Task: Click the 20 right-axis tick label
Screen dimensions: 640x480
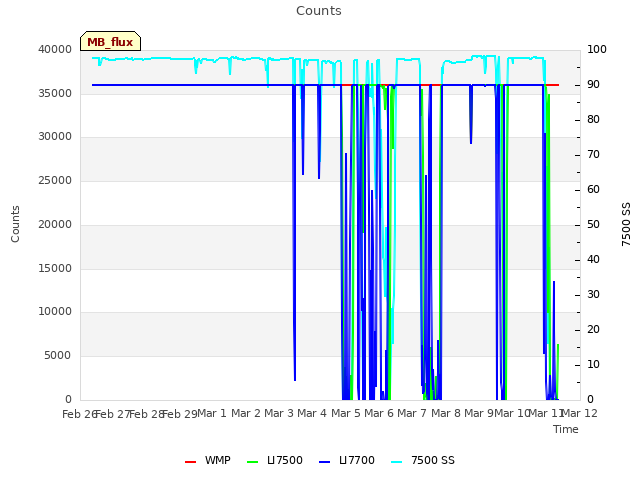Action: 593,329
